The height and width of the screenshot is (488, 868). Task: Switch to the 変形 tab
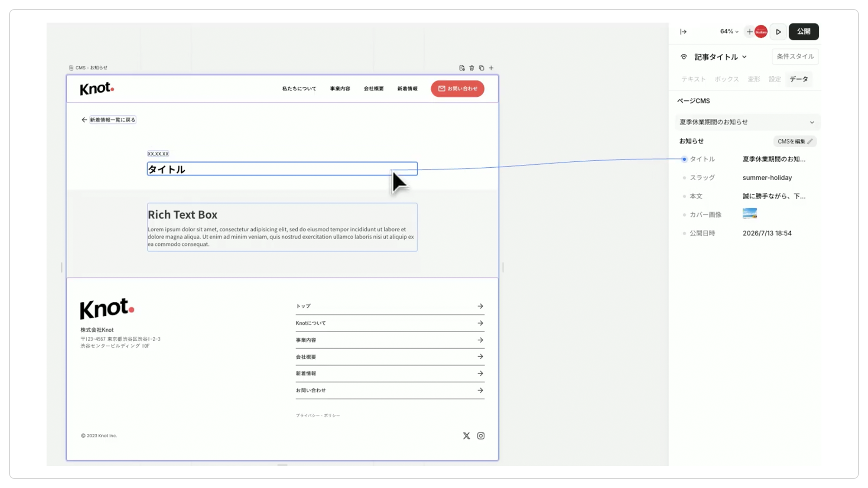tap(754, 79)
